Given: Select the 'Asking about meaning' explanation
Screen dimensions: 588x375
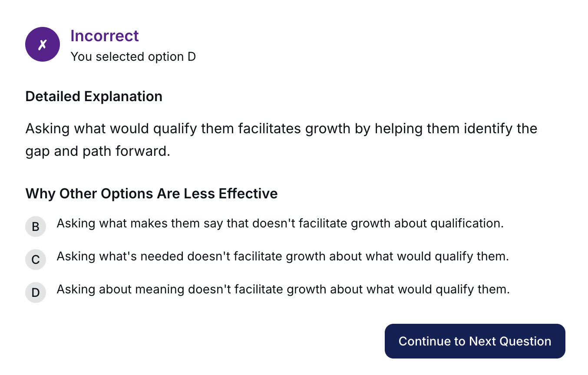Looking at the screenshot, I should (283, 289).
